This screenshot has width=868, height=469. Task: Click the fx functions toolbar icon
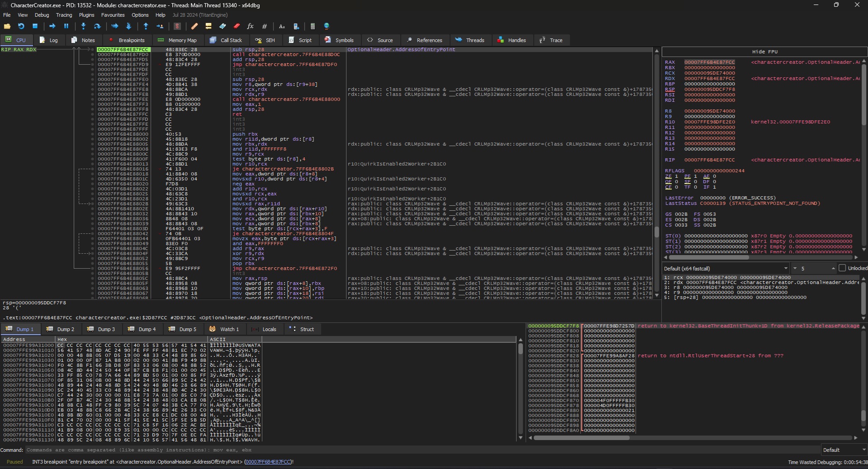point(250,26)
